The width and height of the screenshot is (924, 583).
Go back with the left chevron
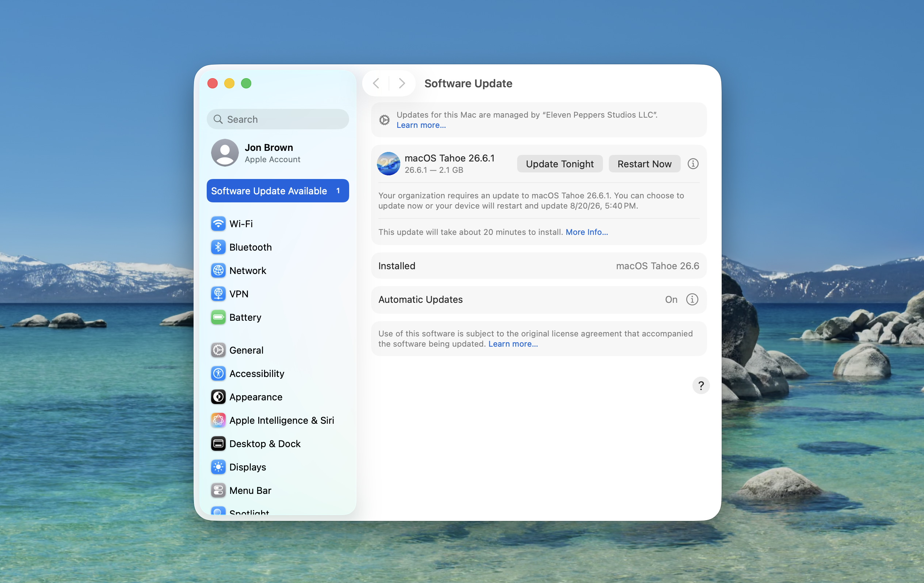tap(376, 83)
